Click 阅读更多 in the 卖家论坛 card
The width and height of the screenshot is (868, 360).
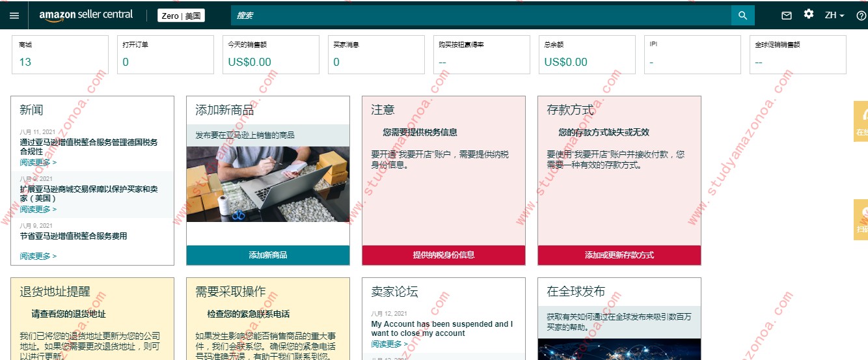(x=389, y=344)
